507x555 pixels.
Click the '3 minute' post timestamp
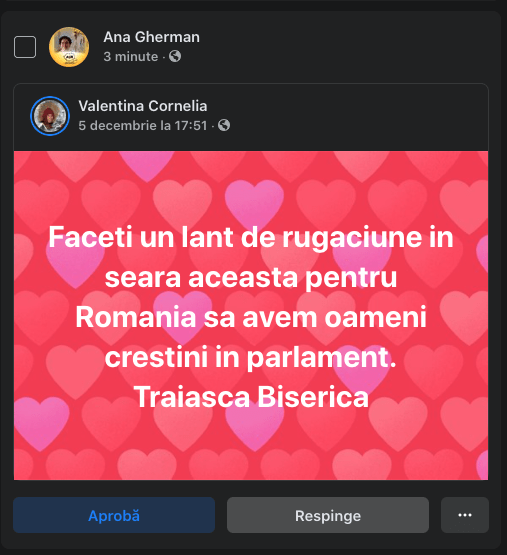pos(131,56)
